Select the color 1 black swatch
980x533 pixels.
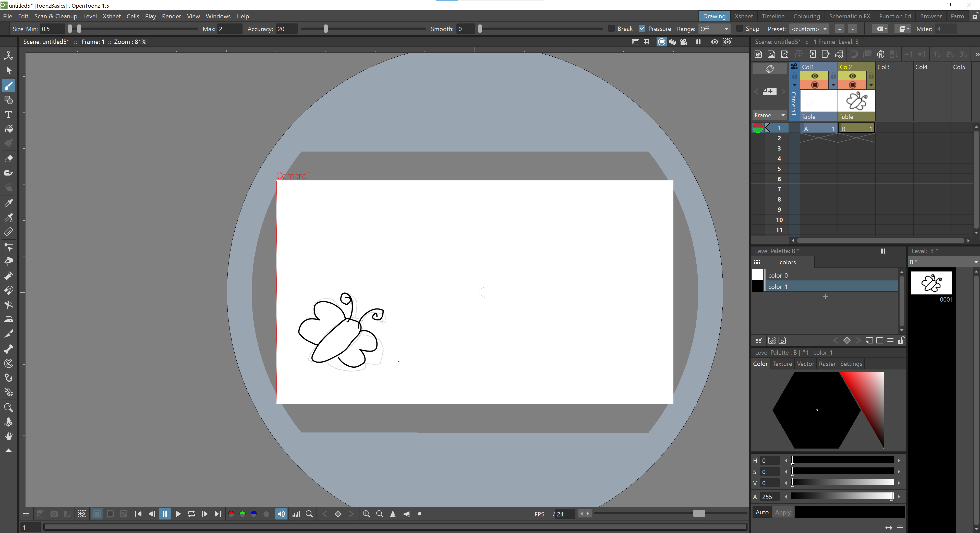pos(757,286)
